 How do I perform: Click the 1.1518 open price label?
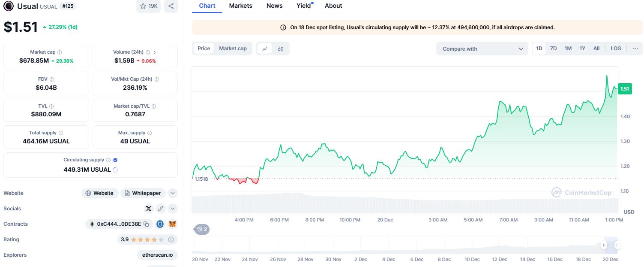[201, 179]
